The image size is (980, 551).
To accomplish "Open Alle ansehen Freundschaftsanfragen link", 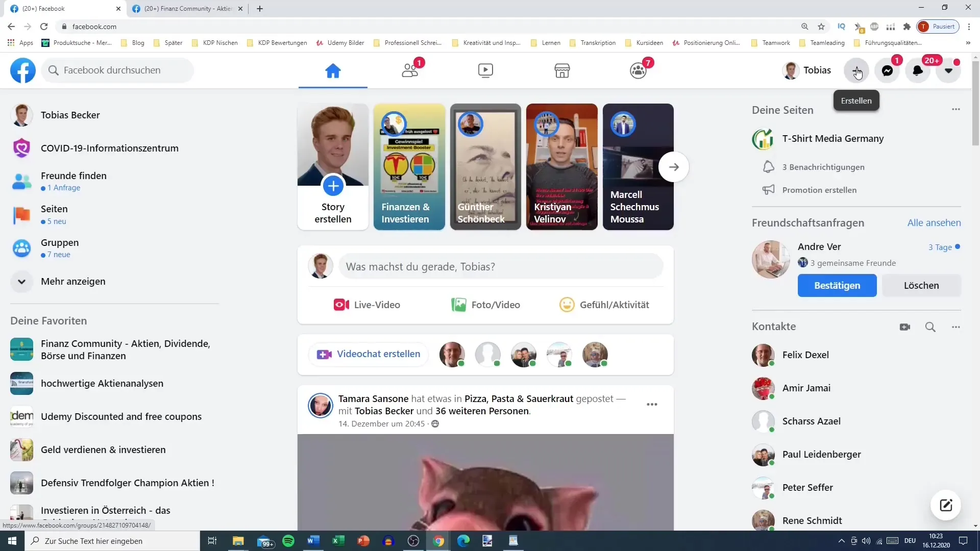I will click(x=934, y=222).
